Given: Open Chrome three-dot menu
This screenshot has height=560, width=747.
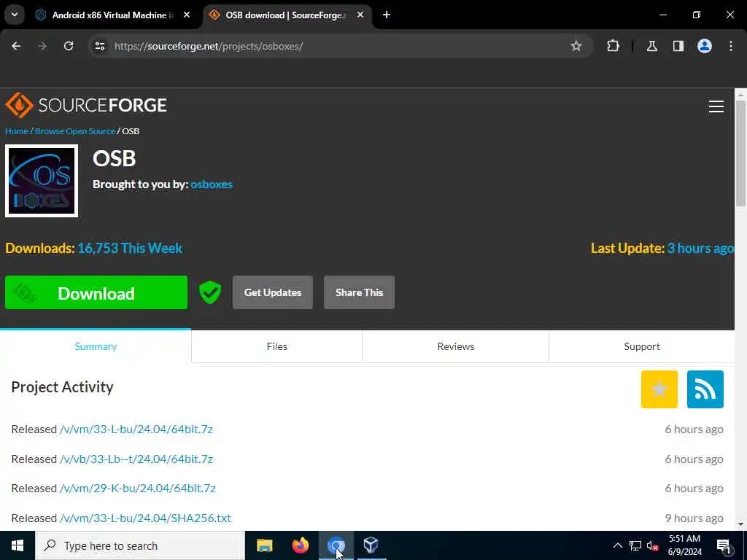Looking at the screenshot, I should click(x=731, y=46).
